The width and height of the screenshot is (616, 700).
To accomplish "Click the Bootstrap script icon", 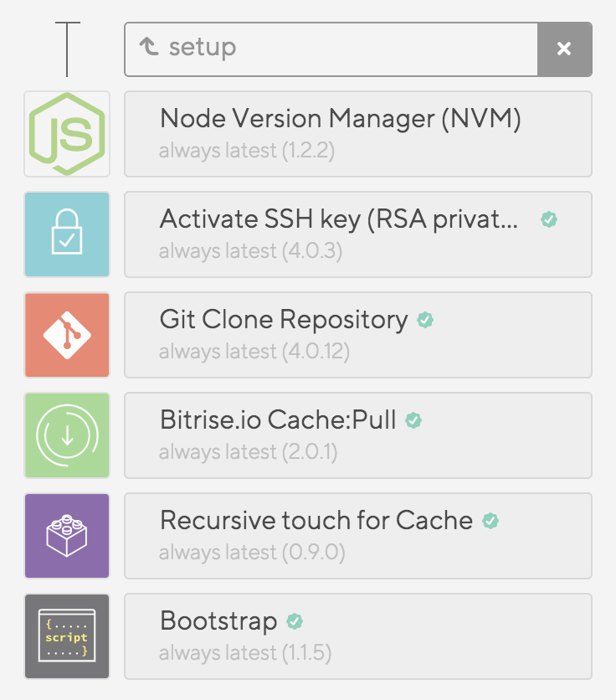I will (67, 636).
